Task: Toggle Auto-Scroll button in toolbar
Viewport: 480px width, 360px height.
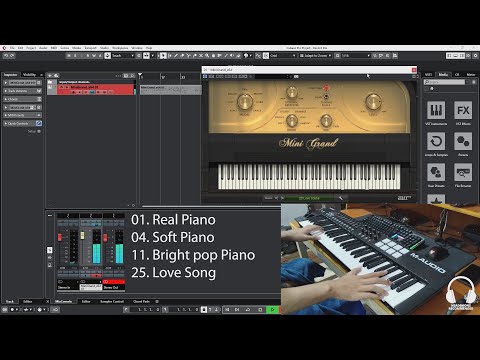Action: [146, 56]
